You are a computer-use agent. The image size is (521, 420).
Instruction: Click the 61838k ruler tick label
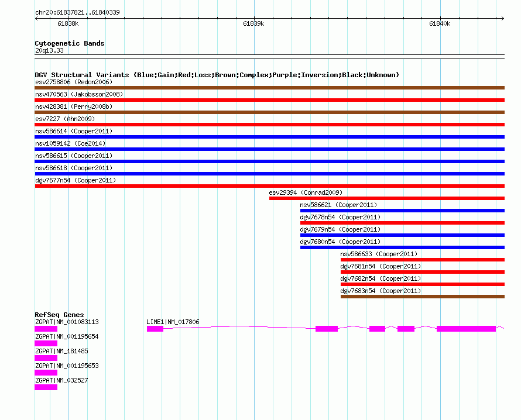[68, 23]
